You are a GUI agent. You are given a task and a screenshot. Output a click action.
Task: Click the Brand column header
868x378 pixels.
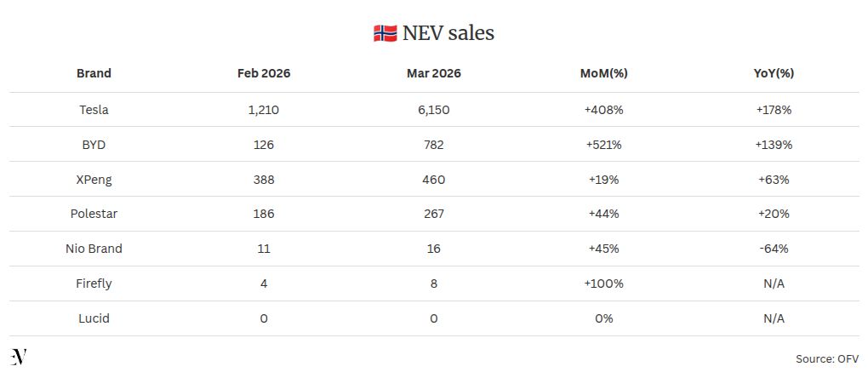click(x=94, y=73)
